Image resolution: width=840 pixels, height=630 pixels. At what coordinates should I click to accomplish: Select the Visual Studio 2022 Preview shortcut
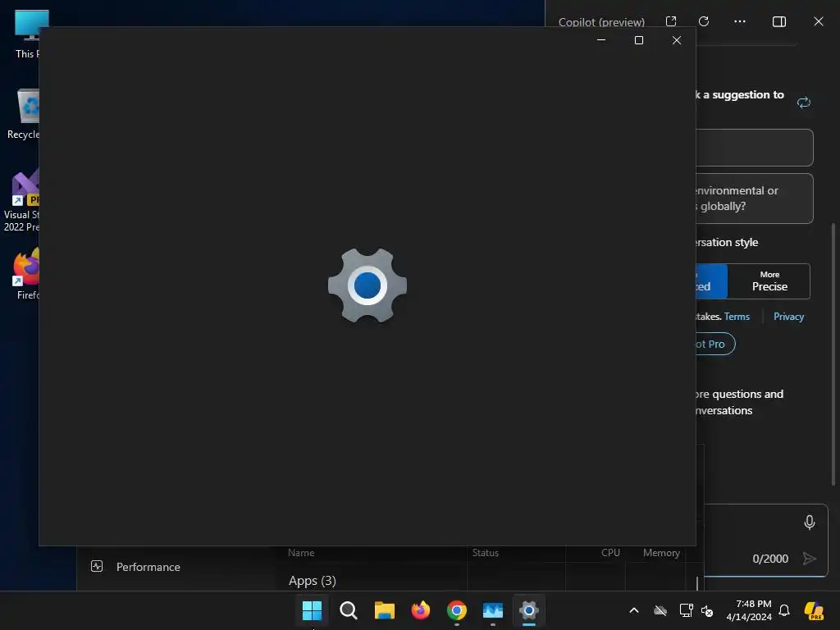coord(22,201)
